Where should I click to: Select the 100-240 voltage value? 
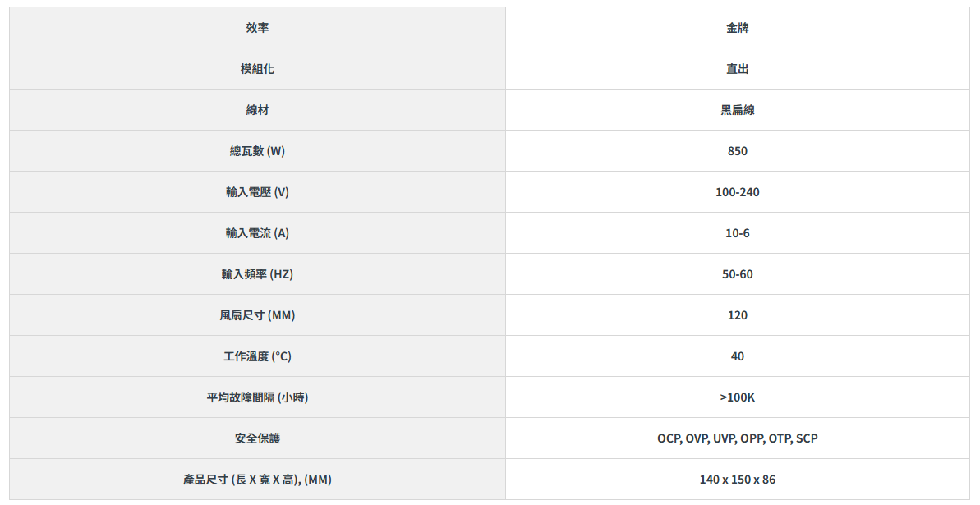click(x=737, y=192)
